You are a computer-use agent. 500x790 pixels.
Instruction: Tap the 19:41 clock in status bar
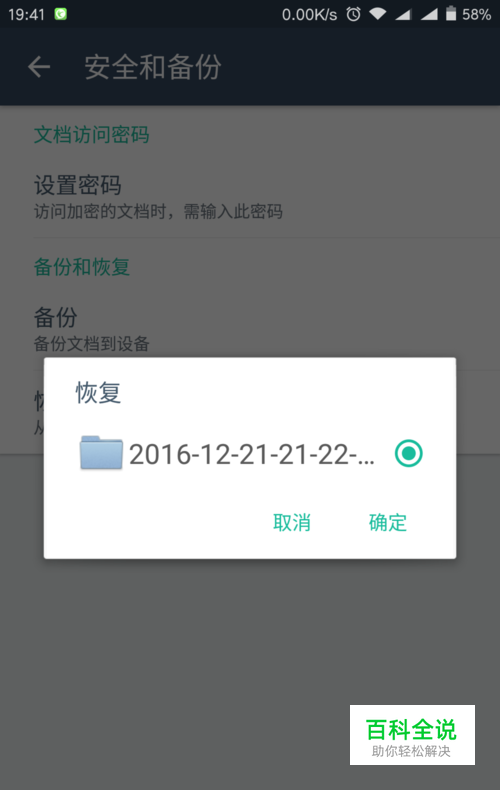point(26,14)
